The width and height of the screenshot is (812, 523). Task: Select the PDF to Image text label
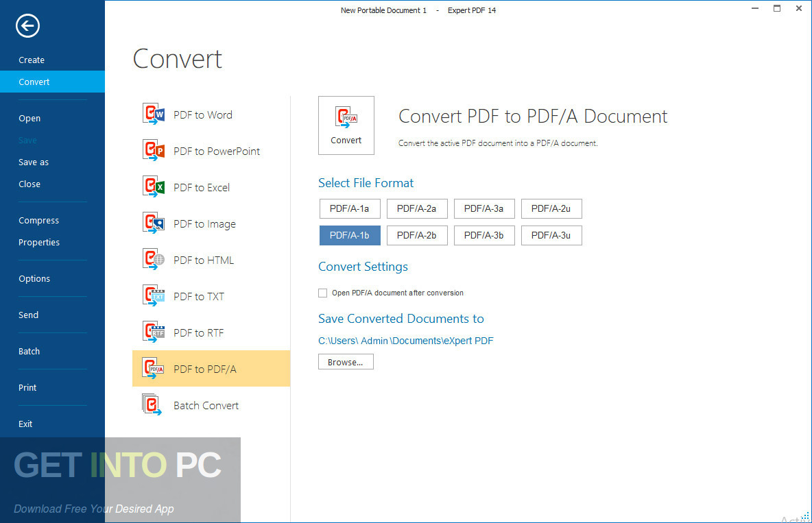204,224
